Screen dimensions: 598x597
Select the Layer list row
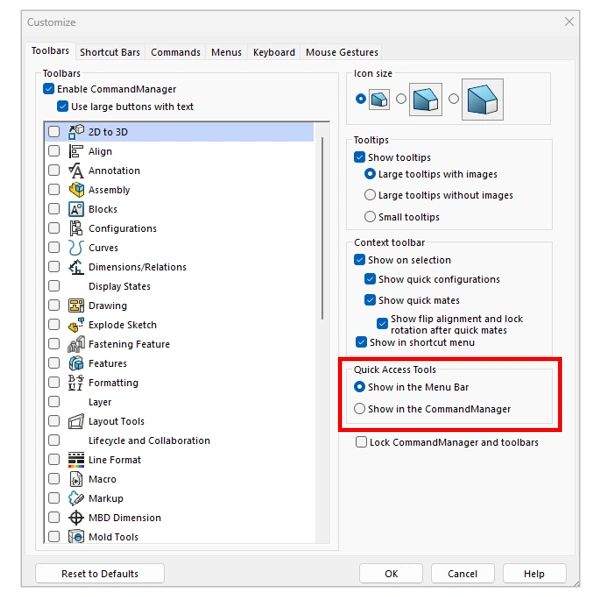[x=180, y=402]
